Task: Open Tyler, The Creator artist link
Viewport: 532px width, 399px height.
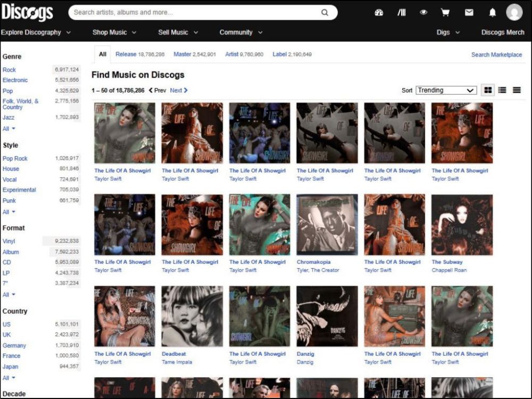Action: tap(318, 270)
